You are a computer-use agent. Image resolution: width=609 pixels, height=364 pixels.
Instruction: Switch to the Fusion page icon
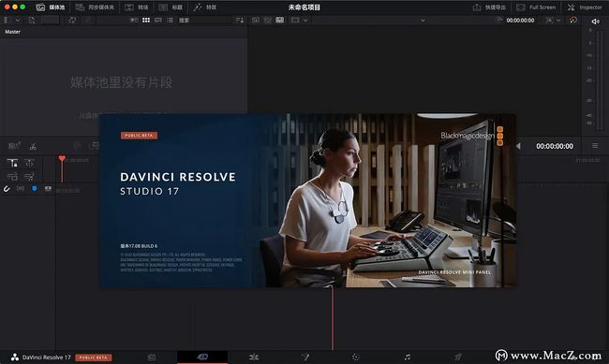pyautogui.click(x=305, y=357)
